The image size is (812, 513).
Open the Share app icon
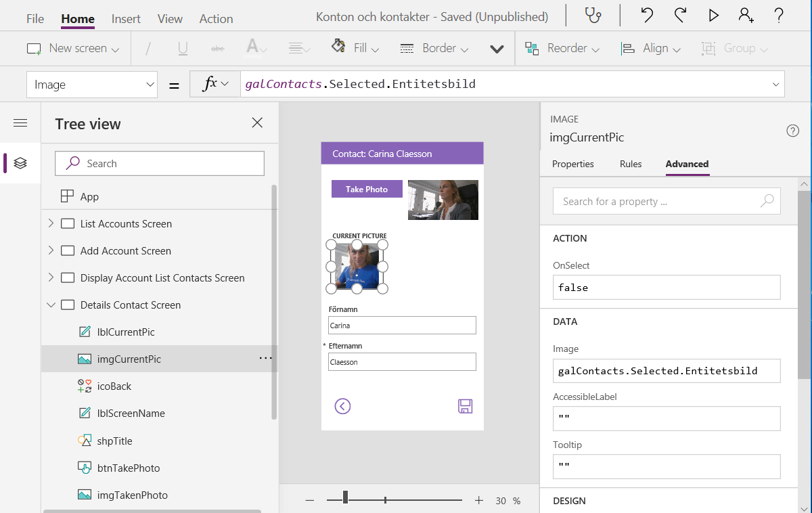pos(746,14)
